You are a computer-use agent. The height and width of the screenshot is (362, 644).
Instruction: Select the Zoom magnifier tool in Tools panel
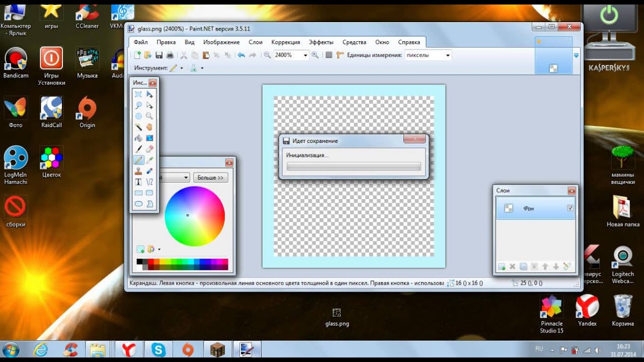tap(149, 116)
